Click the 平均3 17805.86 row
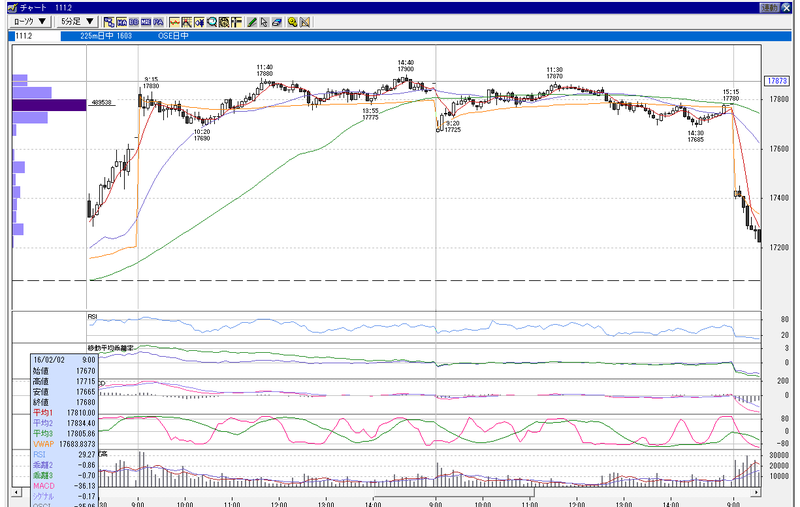800x507 pixels. click(x=64, y=434)
